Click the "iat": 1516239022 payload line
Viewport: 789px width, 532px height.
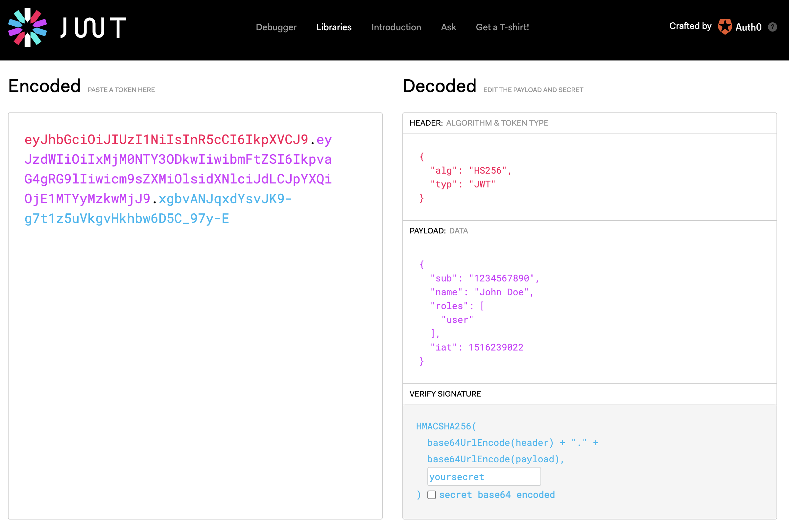click(x=477, y=347)
